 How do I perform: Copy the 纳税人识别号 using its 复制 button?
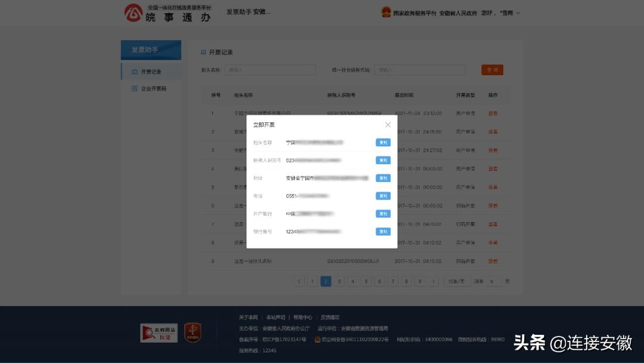click(382, 160)
